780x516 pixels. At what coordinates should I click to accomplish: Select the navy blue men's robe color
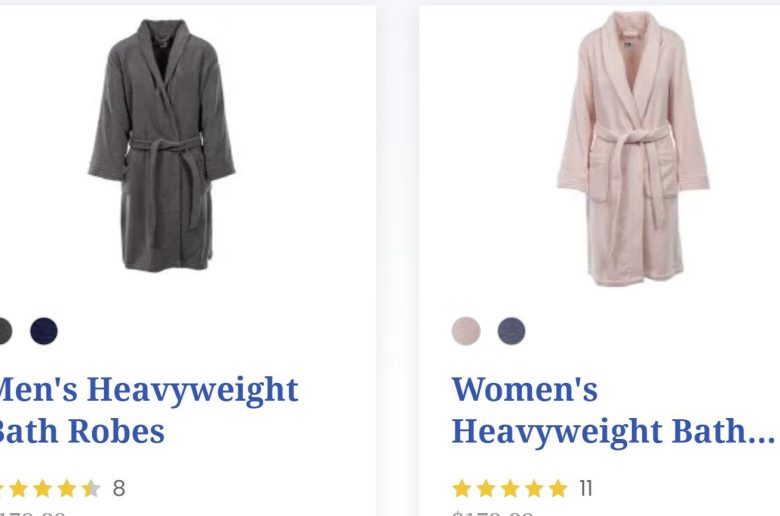(44, 331)
